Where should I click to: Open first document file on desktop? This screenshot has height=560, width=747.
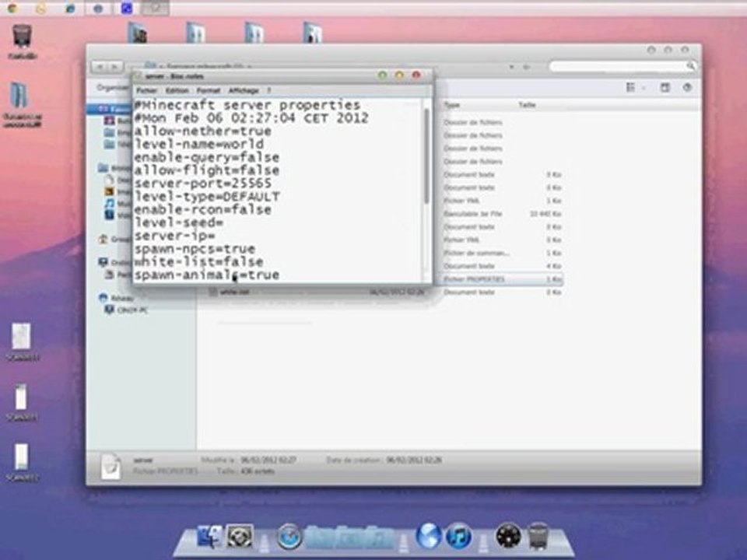[x=22, y=336]
